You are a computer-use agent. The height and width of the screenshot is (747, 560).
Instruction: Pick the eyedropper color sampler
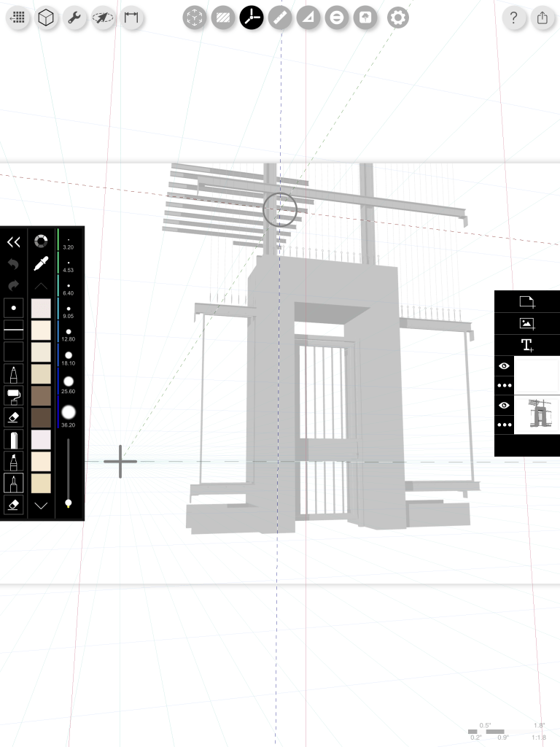[x=41, y=264]
